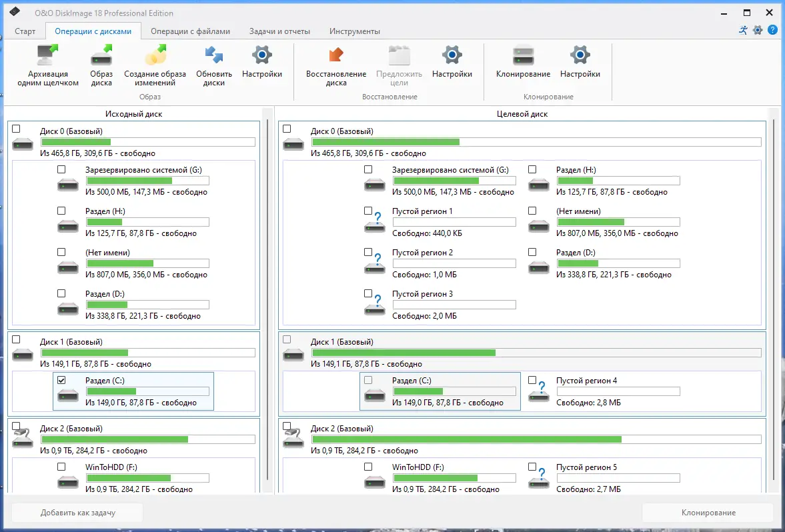Check target Диск 0 (Базовый) checkbox
785x532 pixels.
[286, 129]
